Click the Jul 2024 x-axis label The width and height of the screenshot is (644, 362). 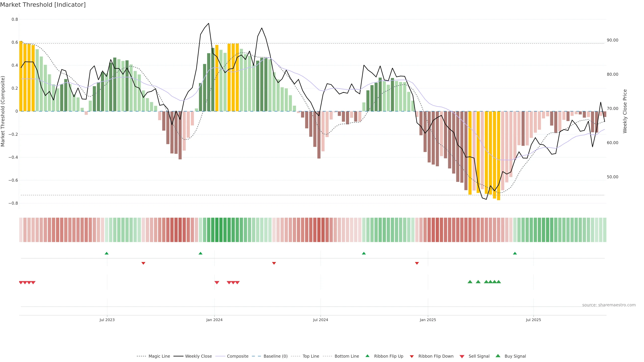320,320
